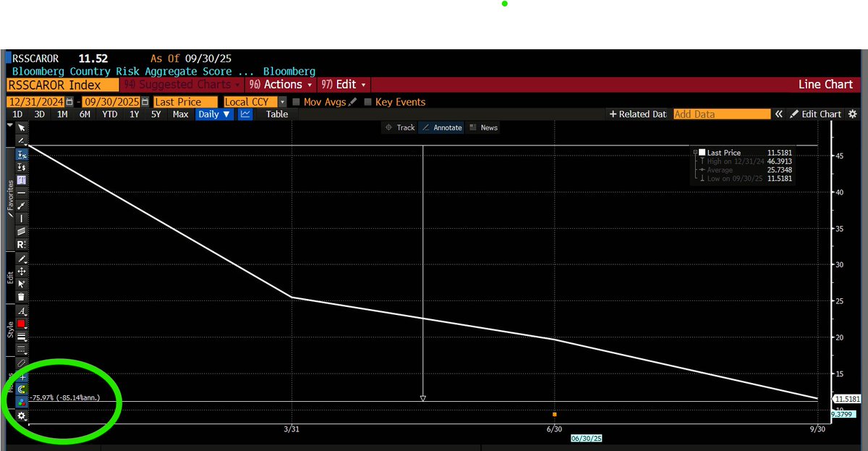Select the regression R tool

[22, 244]
